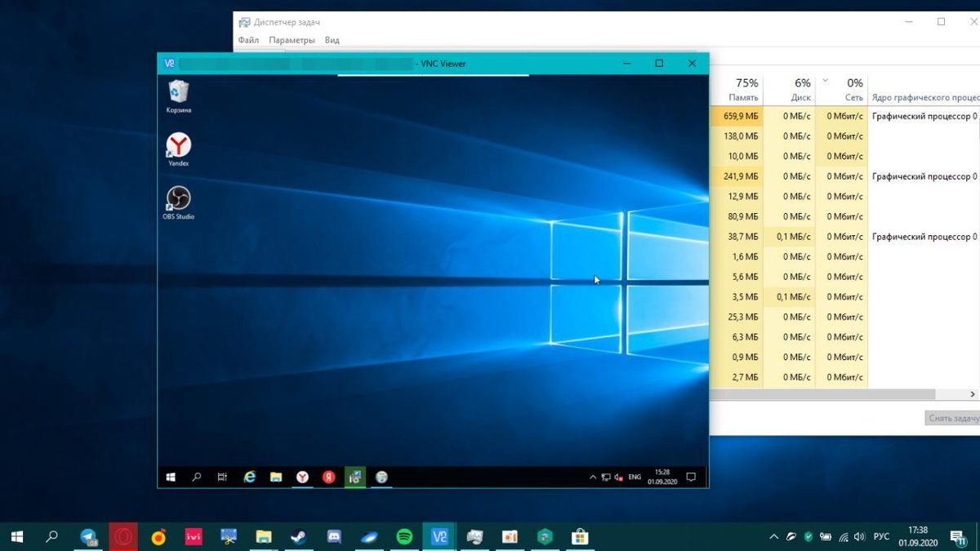The width and height of the screenshot is (980, 551).
Task: Click the «Ядро графического процессора» column header
Action: pyautogui.click(x=925, y=98)
